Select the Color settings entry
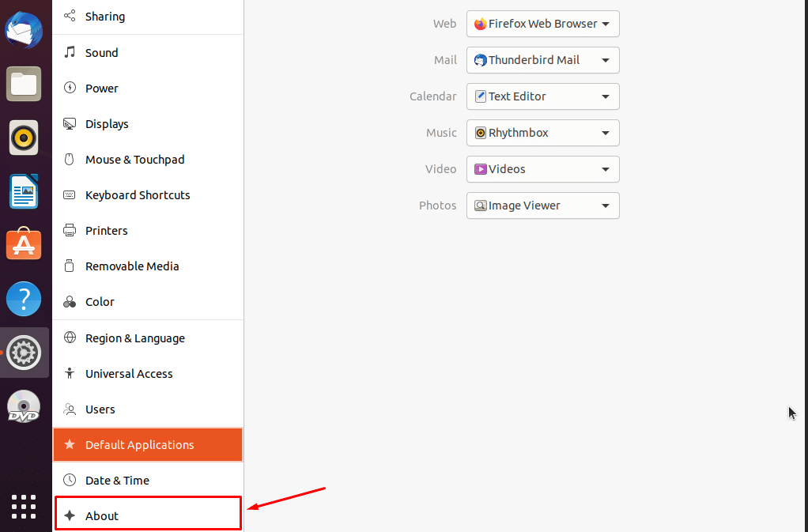Image resolution: width=808 pixels, height=532 pixels. point(148,301)
